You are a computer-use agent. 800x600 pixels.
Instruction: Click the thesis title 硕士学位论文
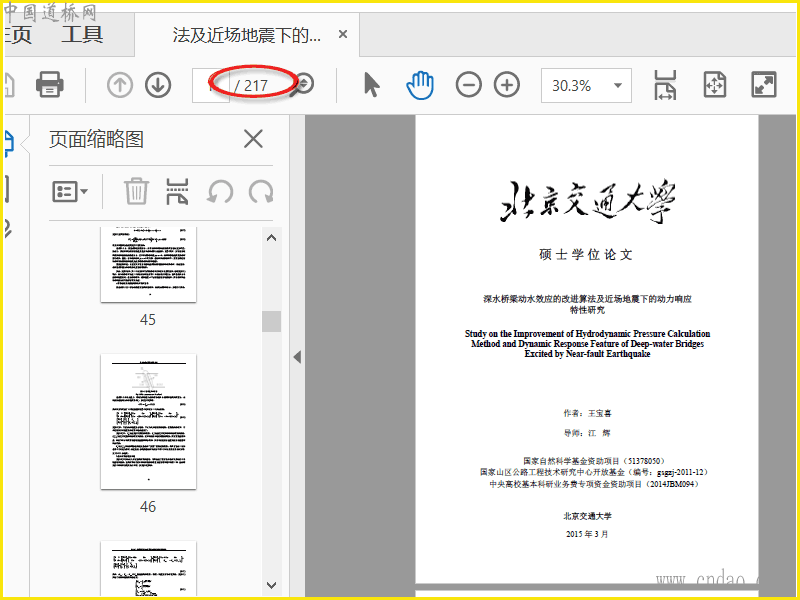point(586,254)
